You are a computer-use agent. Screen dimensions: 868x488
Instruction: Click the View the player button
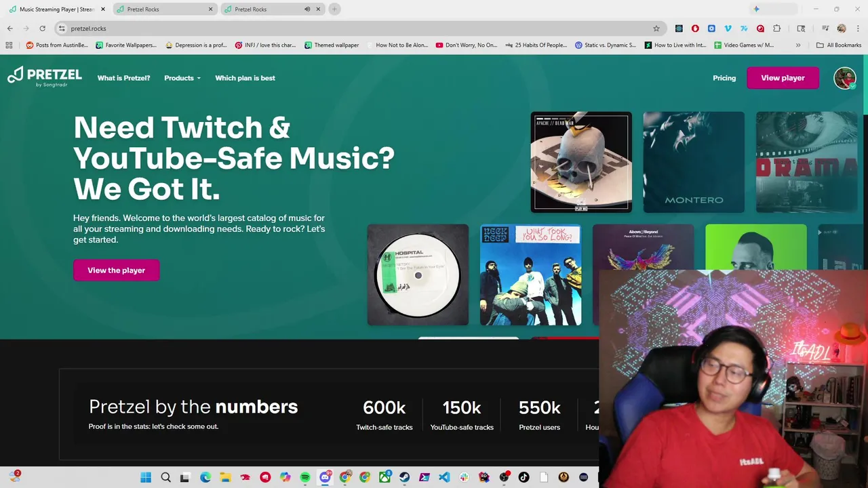click(x=116, y=270)
